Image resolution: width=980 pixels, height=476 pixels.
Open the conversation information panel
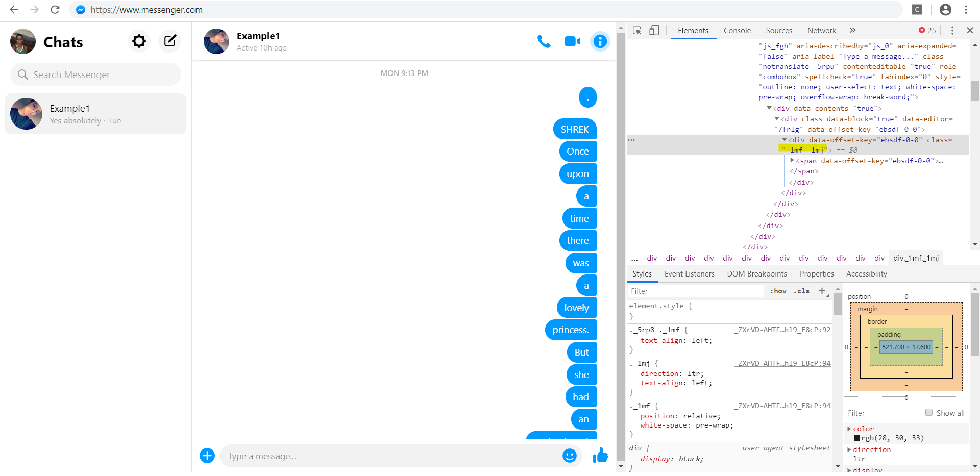(600, 42)
